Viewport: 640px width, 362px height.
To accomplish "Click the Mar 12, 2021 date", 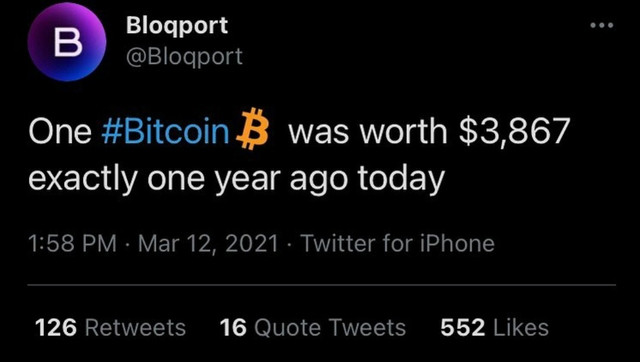I will [208, 244].
